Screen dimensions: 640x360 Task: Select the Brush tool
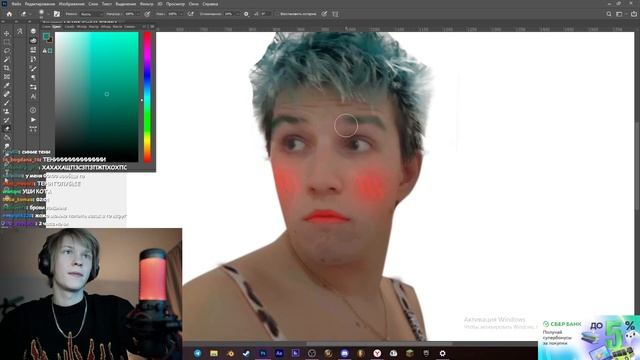click(7, 102)
